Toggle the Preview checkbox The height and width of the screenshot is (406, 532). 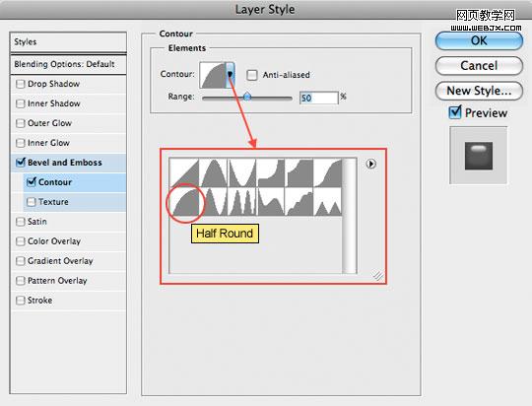[454, 112]
